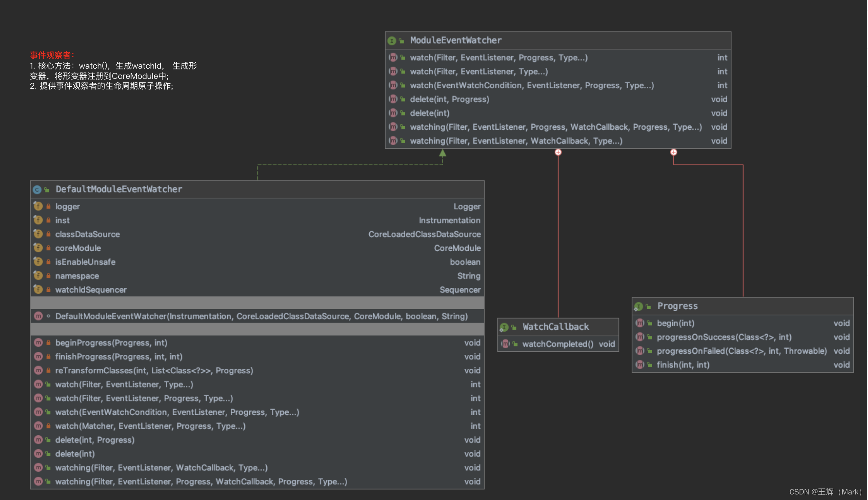Click the method icon beside finish(int, int)
The image size is (868, 500).
click(x=640, y=365)
